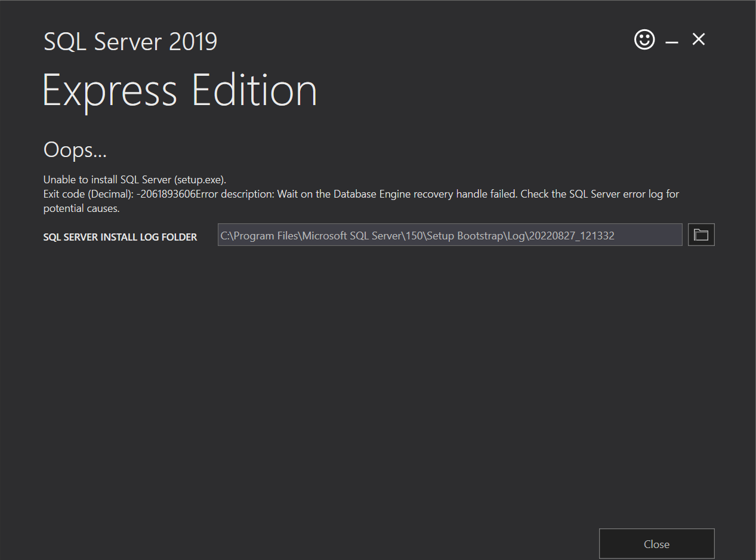Click the "Oops..." heading
Image resolution: width=756 pixels, height=560 pixels.
tap(75, 150)
